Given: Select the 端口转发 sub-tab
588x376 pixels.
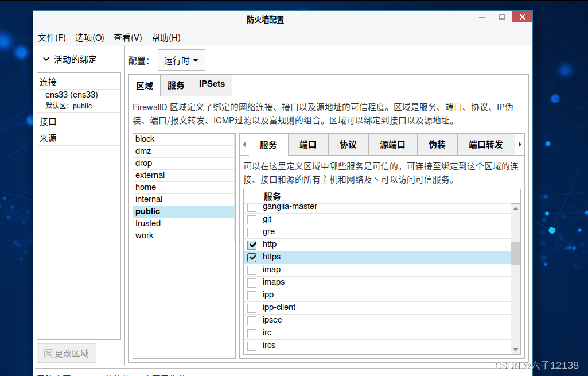Looking at the screenshot, I should [x=486, y=145].
